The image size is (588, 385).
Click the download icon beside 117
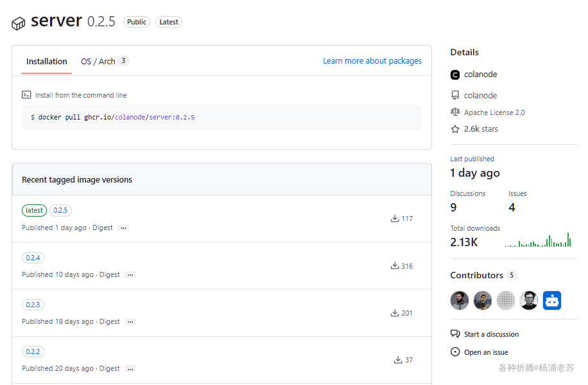(x=395, y=219)
